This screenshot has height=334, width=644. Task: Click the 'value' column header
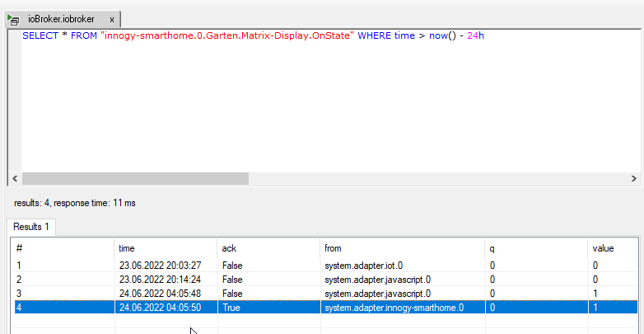coord(613,248)
